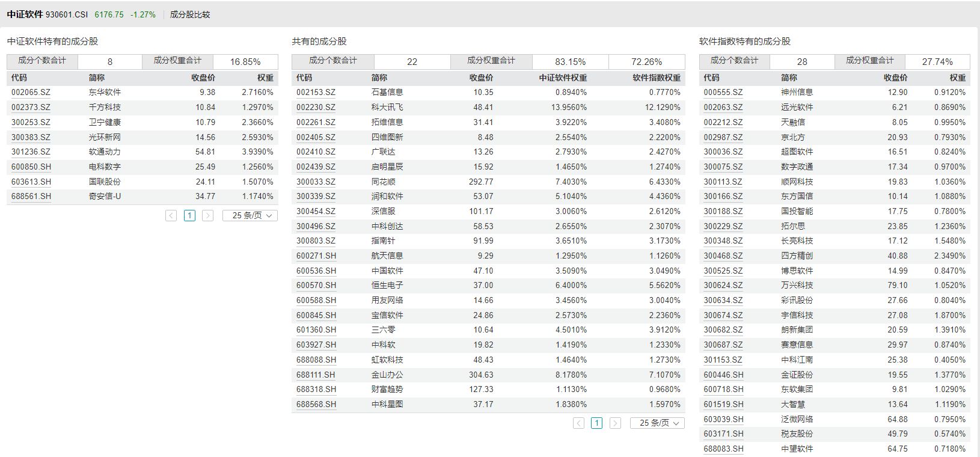Open stock code 002153.SZ link
Image resolution: width=980 pixels, height=457 pixels.
(316, 93)
